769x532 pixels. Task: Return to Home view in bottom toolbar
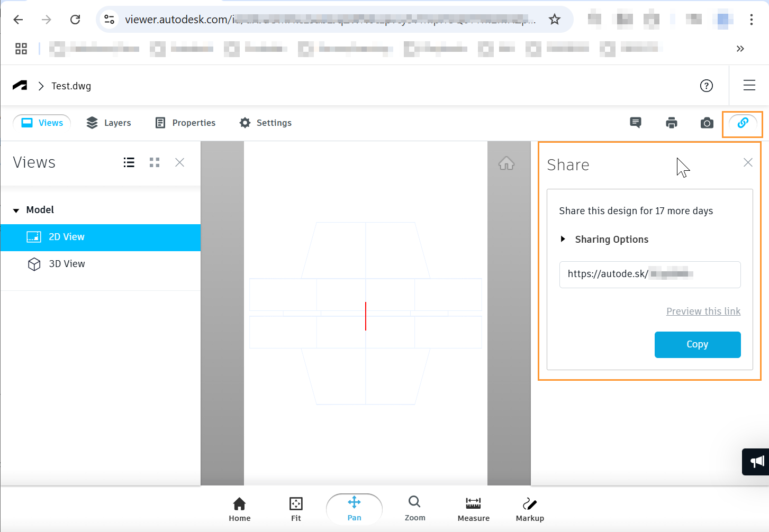[x=239, y=509]
